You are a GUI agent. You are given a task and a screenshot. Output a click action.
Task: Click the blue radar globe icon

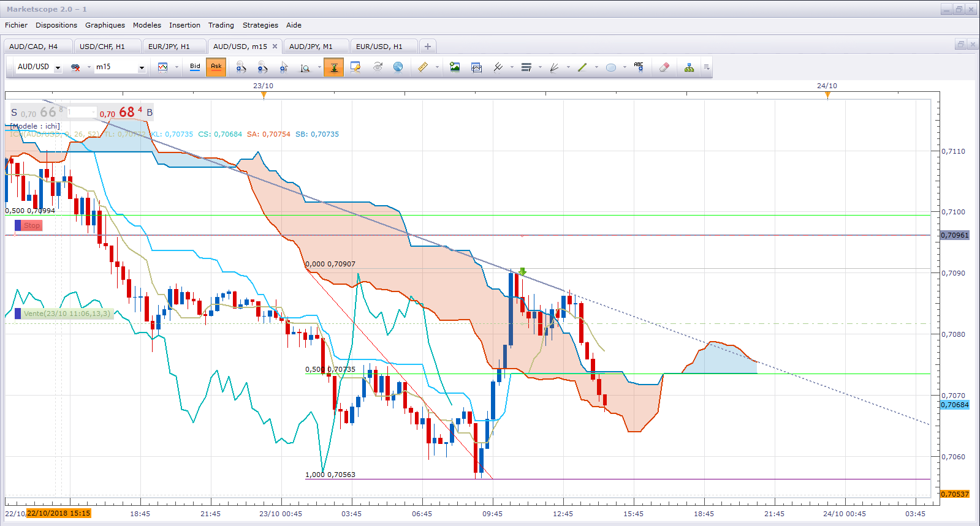(x=398, y=67)
